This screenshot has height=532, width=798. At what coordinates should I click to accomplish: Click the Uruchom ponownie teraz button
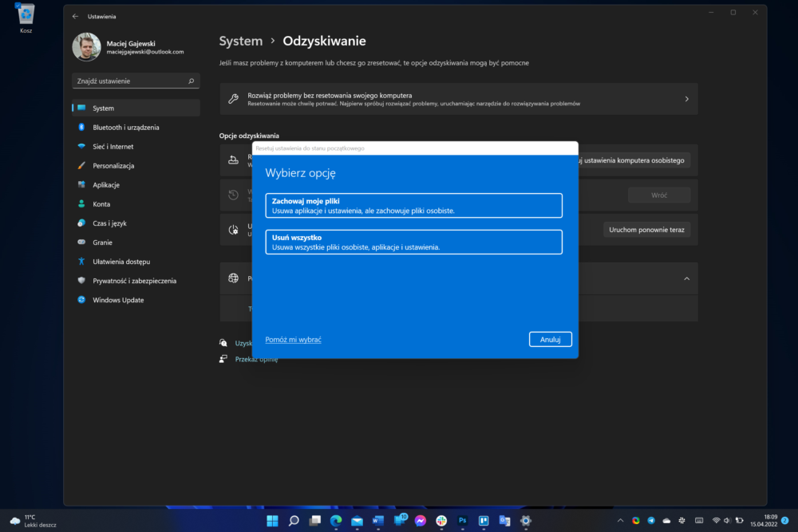click(x=646, y=230)
